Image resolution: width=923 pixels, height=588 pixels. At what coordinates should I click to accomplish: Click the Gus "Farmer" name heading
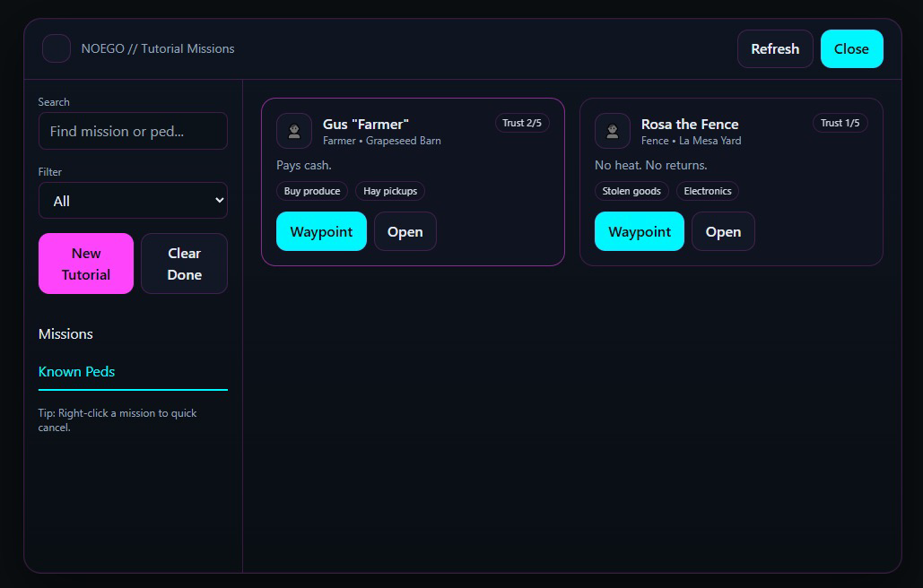(366, 124)
